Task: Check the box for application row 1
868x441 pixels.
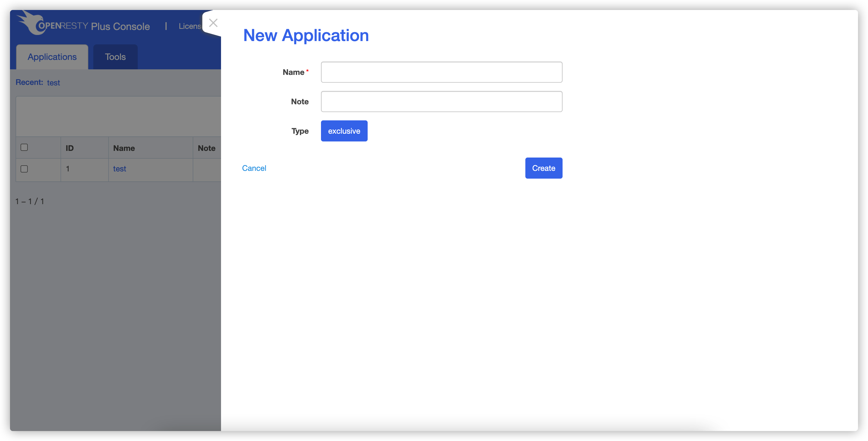Action: (x=24, y=169)
